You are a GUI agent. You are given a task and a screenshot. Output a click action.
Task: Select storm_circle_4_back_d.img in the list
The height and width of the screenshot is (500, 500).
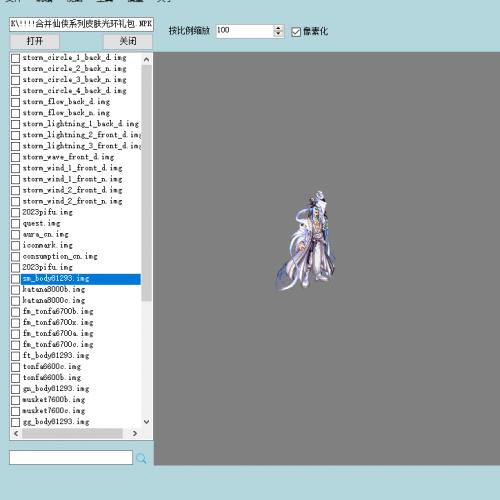click(75, 91)
